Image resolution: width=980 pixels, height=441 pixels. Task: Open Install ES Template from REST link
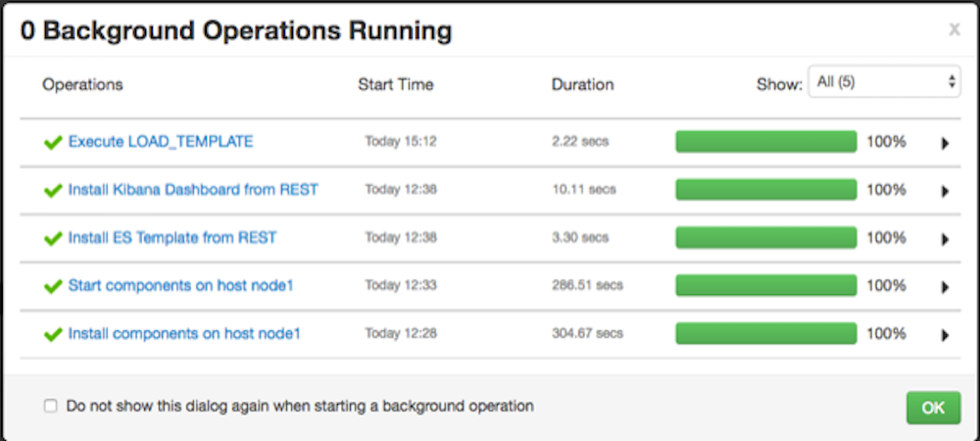click(x=172, y=237)
